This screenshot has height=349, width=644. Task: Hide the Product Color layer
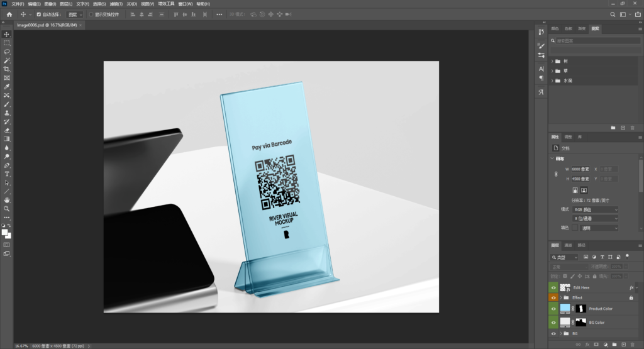coord(553,309)
